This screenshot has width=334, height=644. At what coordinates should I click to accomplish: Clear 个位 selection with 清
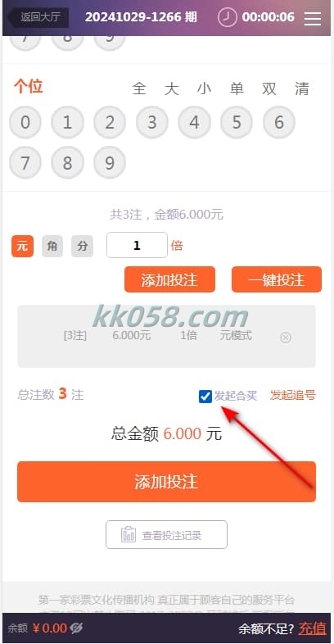click(301, 88)
